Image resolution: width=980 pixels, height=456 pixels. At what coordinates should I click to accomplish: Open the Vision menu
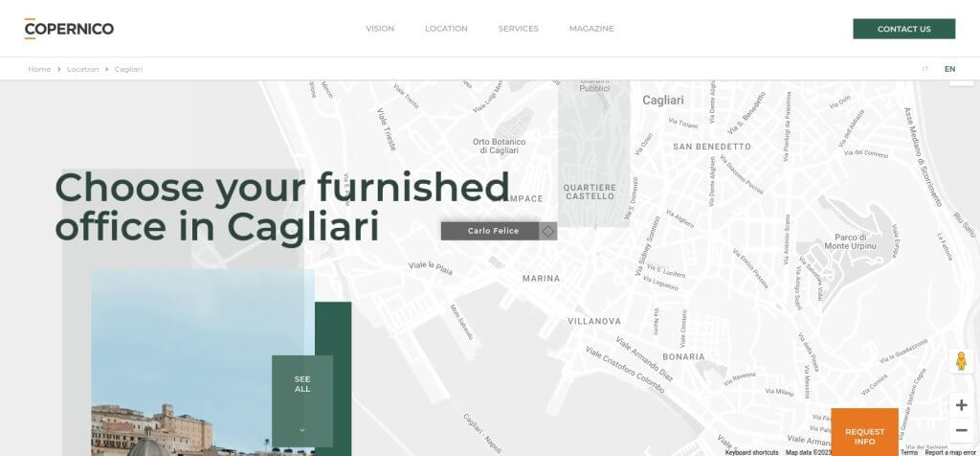380,29
